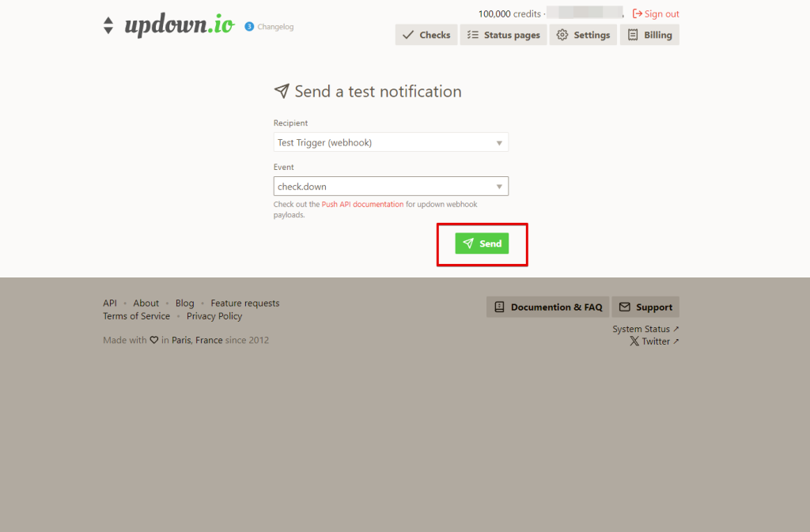Go to the Status pages tab
Viewport: 810px width, 532px height.
503,35
